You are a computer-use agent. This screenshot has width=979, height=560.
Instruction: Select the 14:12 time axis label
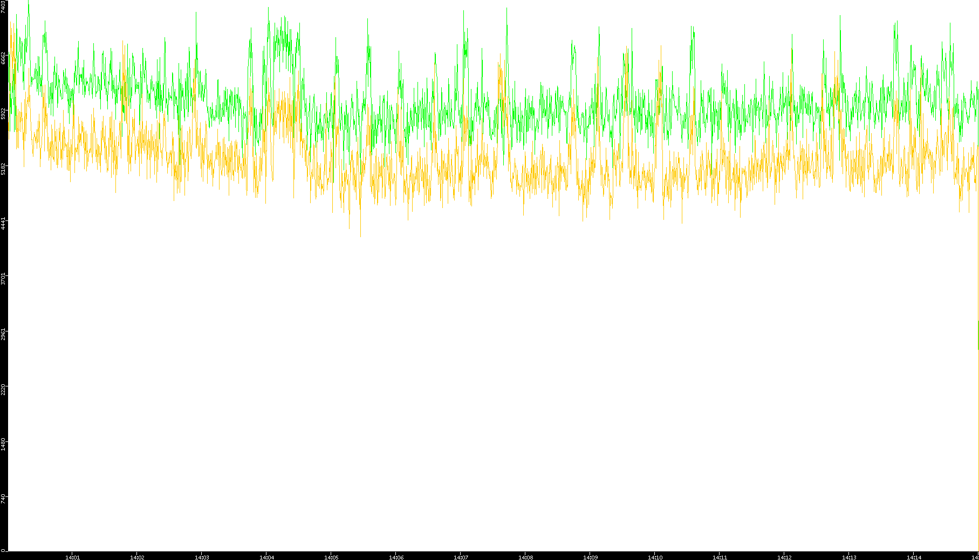(x=785, y=557)
